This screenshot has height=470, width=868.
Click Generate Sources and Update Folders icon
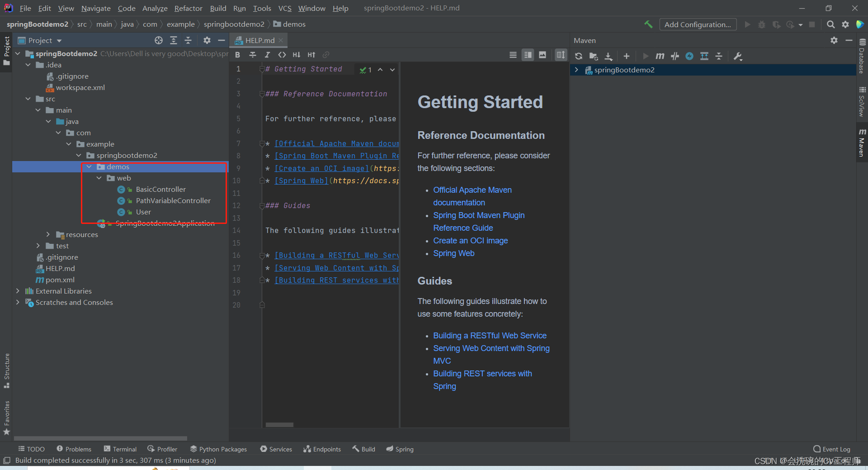(x=594, y=56)
